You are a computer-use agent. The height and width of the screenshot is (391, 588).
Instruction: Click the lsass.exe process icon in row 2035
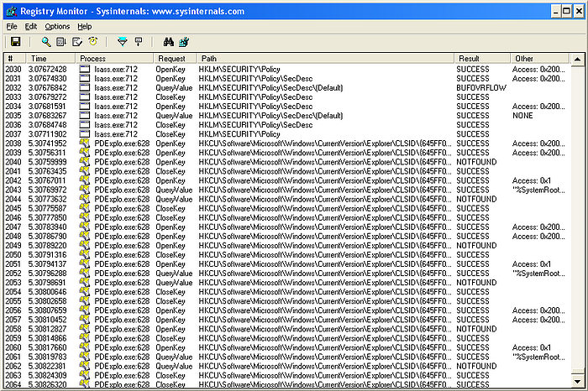85,115
